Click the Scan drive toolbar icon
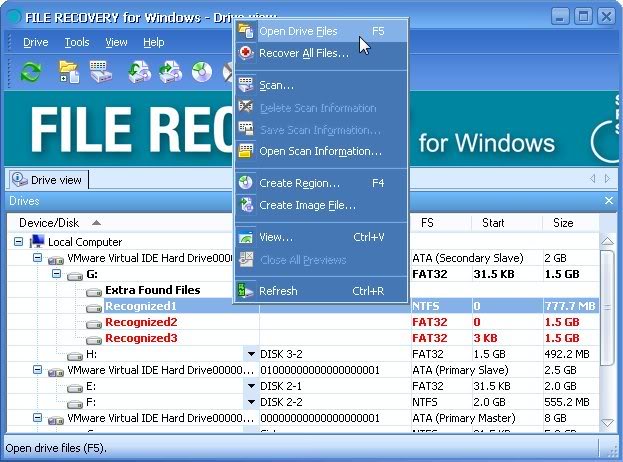 pos(101,72)
